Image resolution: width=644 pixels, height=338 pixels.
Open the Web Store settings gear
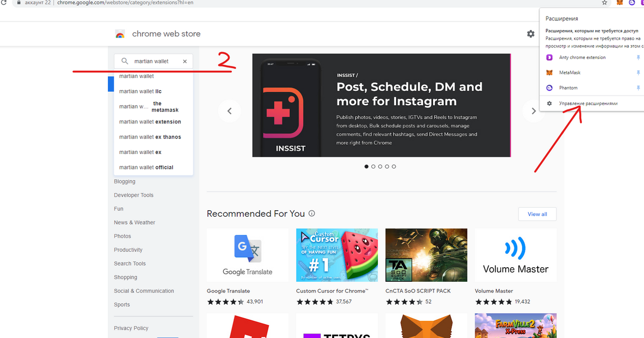[x=531, y=34]
